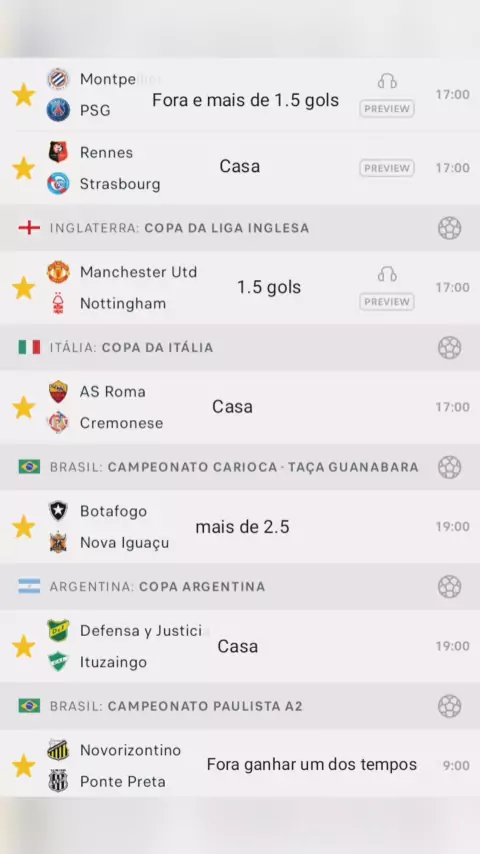
Task: Open Argentina Copa Argentina league header
Action: tap(240, 587)
